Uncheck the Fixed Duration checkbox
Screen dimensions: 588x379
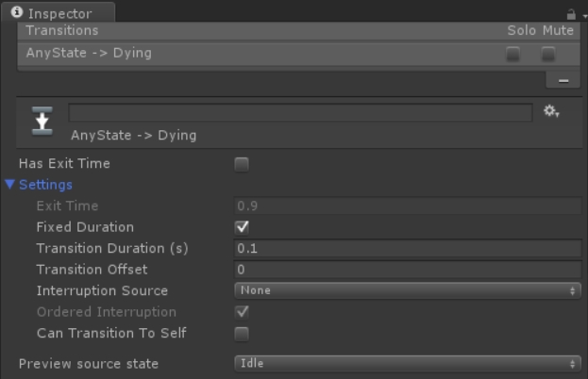(242, 227)
